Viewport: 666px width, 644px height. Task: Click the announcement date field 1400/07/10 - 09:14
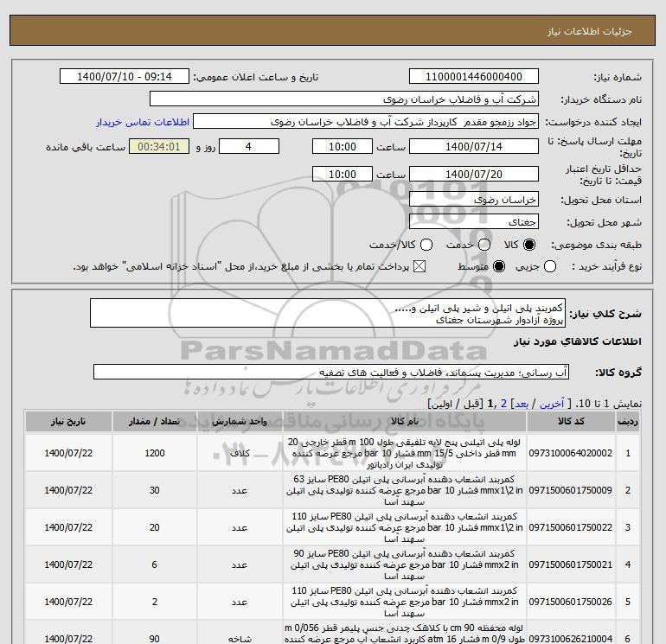[x=124, y=76]
